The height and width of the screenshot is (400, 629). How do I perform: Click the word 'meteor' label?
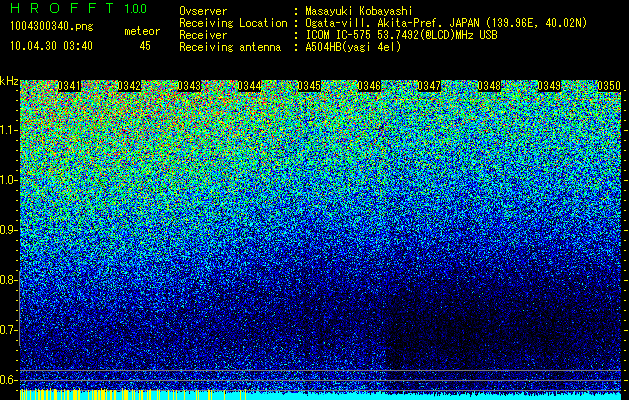tap(142, 31)
